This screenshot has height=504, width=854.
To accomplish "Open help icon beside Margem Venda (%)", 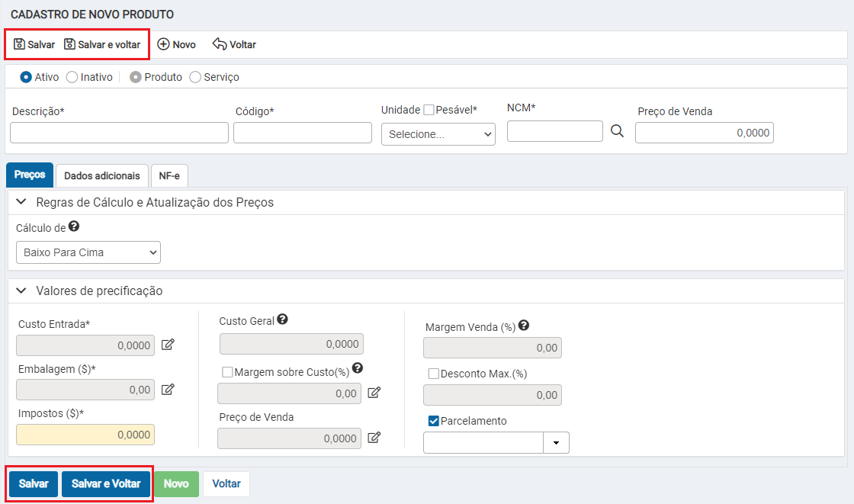I will 523,326.
